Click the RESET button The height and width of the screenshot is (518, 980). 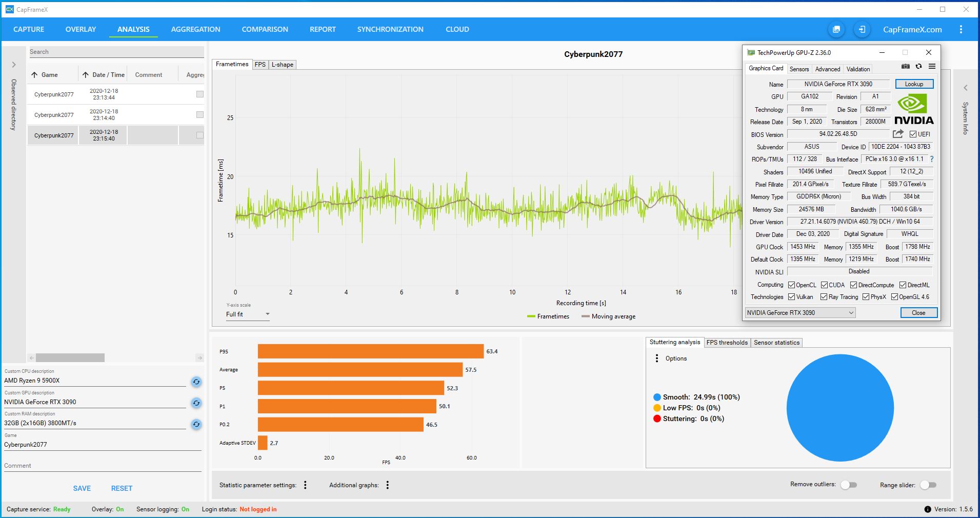tap(122, 488)
